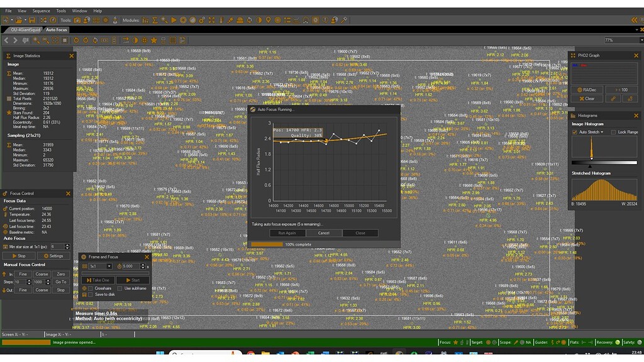Image resolution: width=644 pixels, height=362 pixels.
Task: Click the zoom out magnifier icon
Action: click(x=45, y=40)
